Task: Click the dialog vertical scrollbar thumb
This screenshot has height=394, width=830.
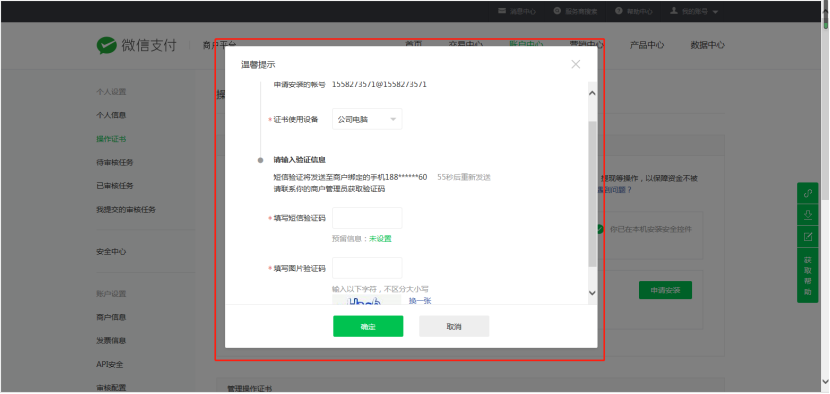Action: tap(592, 194)
